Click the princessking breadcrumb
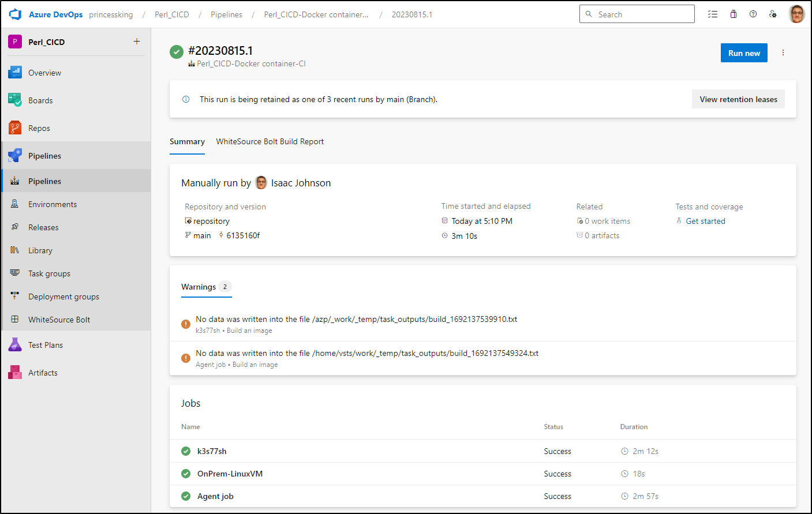The height and width of the screenshot is (514, 812). [111, 14]
